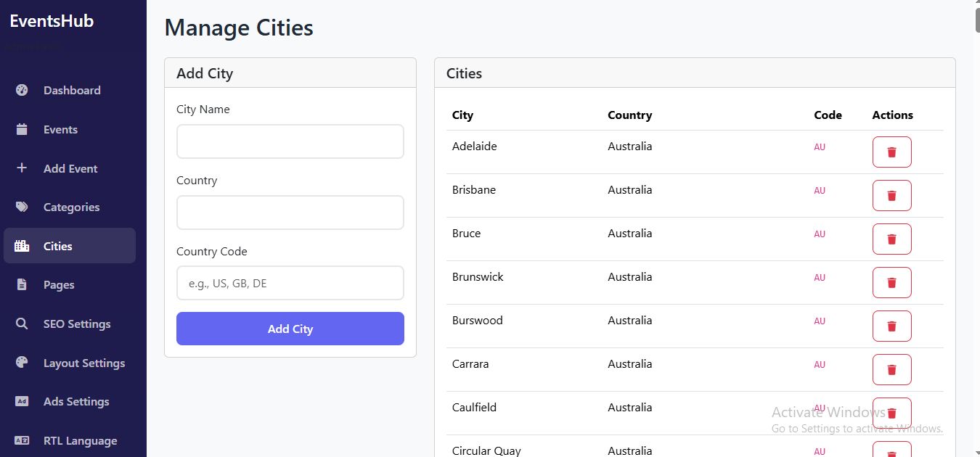The image size is (980, 457).
Task: Click the Categories tags icon
Action: coord(22,207)
